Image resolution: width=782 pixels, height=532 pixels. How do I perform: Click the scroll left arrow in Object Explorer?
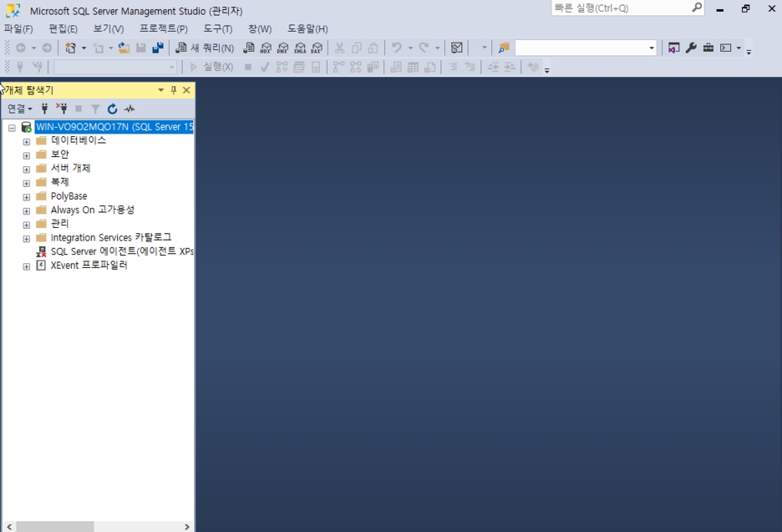[9, 526]
